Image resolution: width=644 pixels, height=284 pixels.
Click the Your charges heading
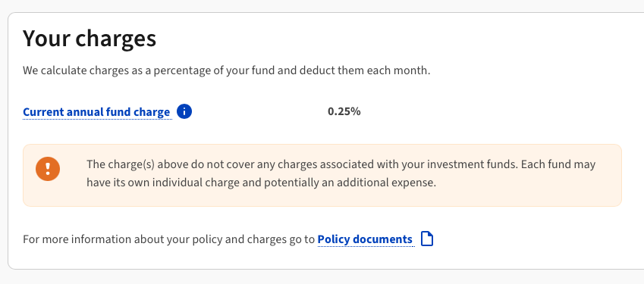point(90,39)
